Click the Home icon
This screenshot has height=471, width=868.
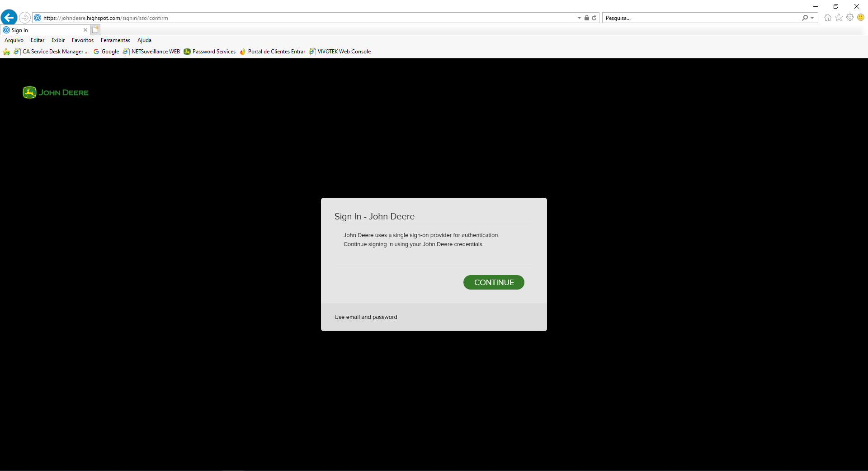click(x=828, y=17)
